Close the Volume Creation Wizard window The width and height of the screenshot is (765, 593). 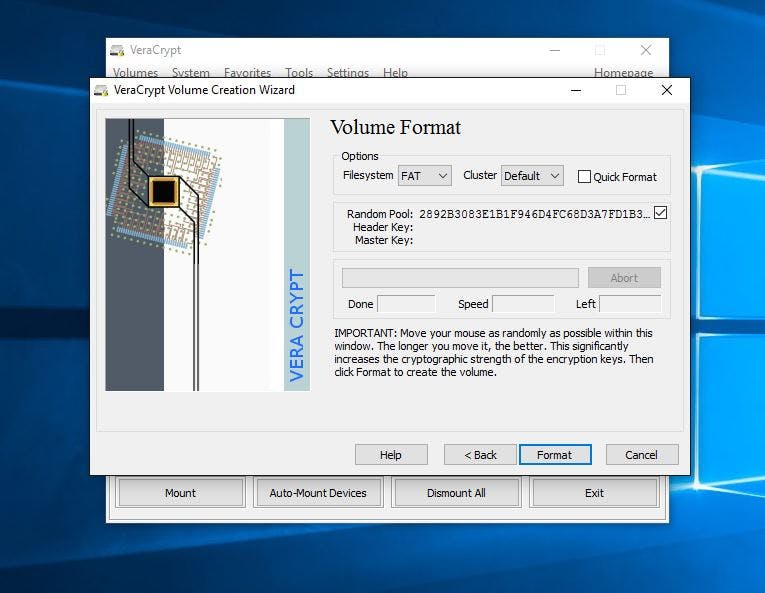click(667, 90)
